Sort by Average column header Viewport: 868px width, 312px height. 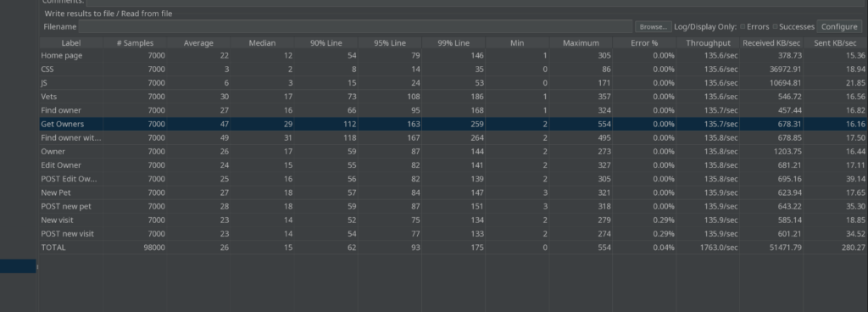coord(198,42)
